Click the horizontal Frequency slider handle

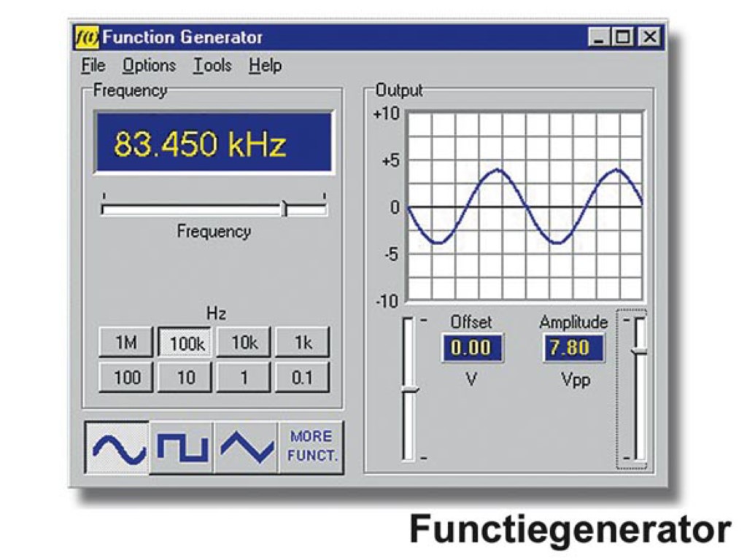pyautogui.click(x=285, y=209)
